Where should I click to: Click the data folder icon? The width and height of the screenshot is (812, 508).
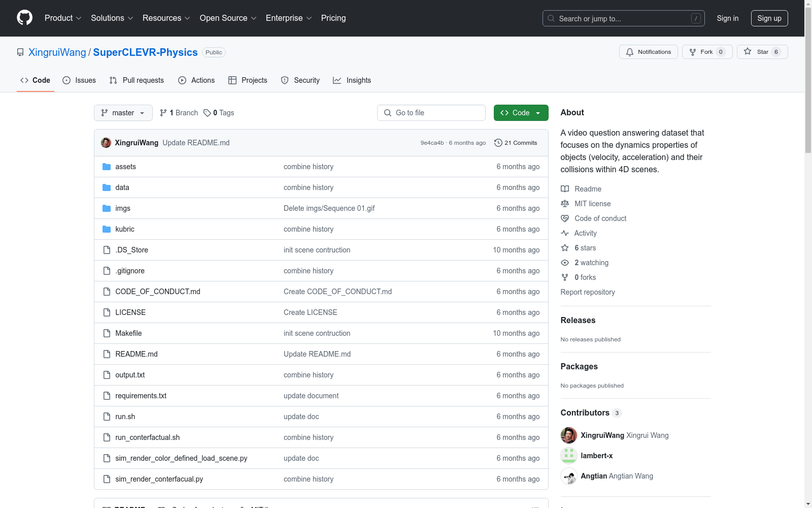[x=107, y=187]
